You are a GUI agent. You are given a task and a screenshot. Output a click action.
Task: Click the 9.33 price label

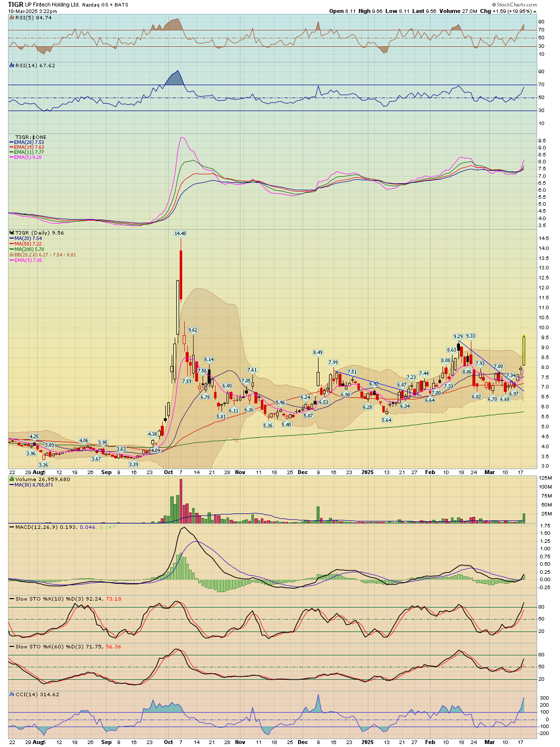(470, 336)
